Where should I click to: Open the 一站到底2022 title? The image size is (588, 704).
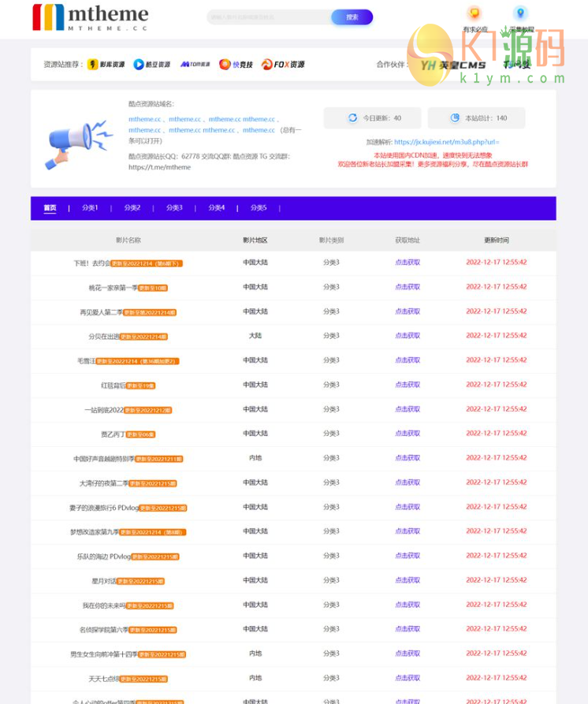click(x=104, y=410)
